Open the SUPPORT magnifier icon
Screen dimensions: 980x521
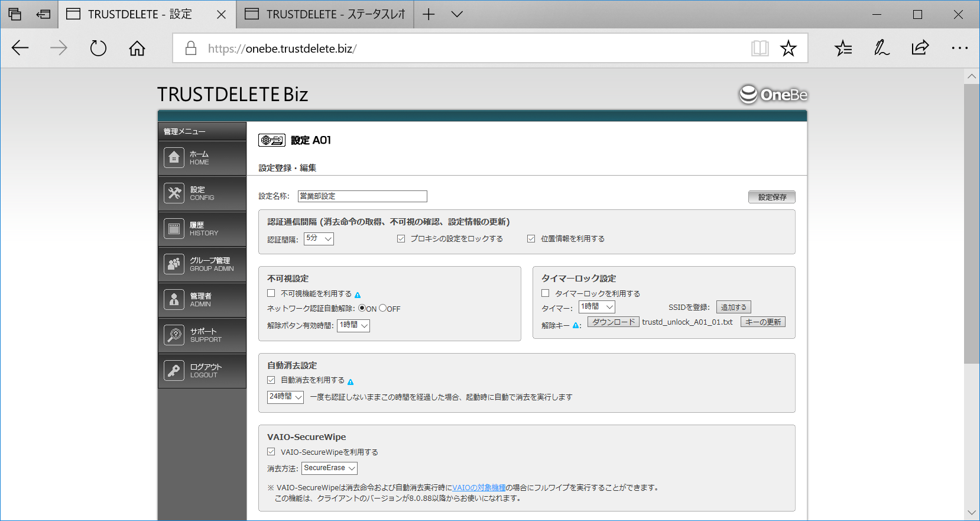(x=174, y=335)
